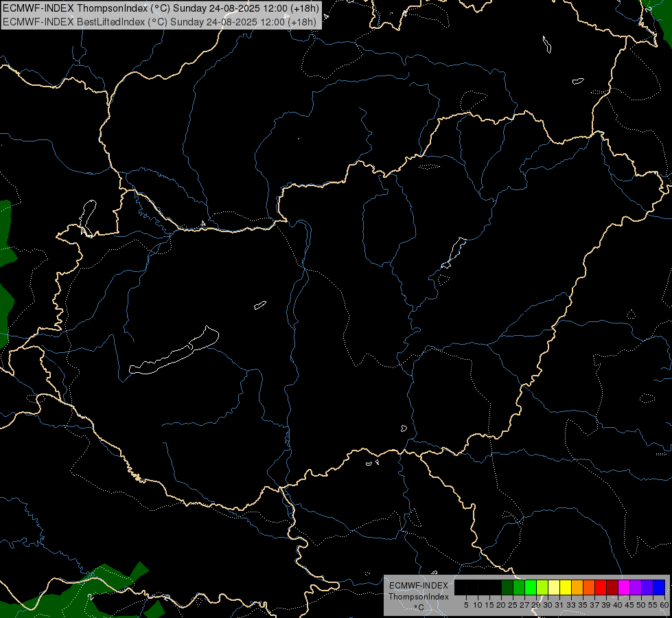Click legend tick value 29
672x618 pixels.
coord(535,605)
